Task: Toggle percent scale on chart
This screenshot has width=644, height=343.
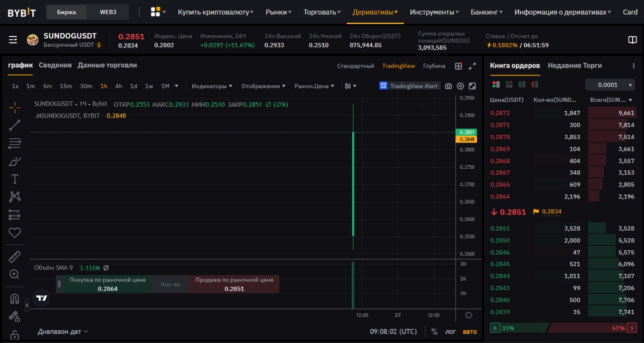Action: (434, 331)
